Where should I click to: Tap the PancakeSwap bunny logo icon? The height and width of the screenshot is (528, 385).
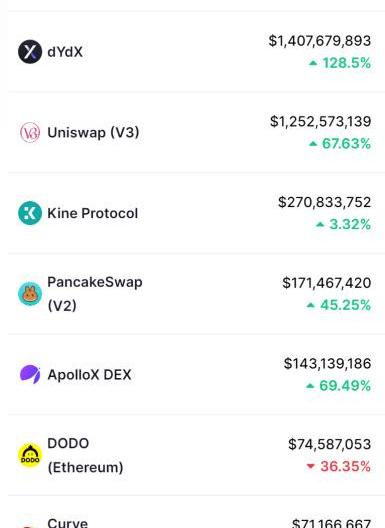[30, 294]
